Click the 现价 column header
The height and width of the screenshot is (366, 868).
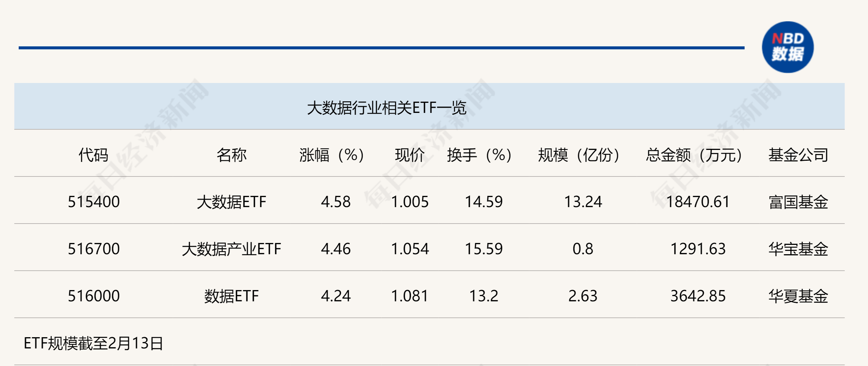[x=410, y=155]
